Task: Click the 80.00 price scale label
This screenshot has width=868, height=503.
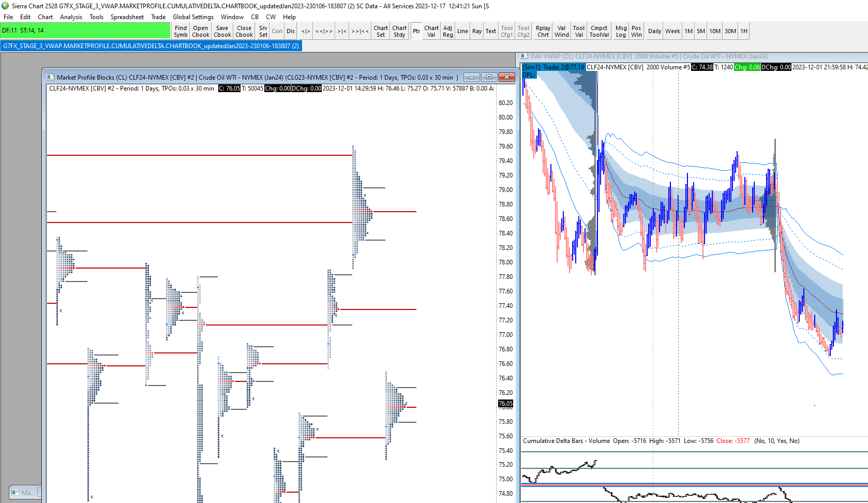Action: (x=505, y=117)
